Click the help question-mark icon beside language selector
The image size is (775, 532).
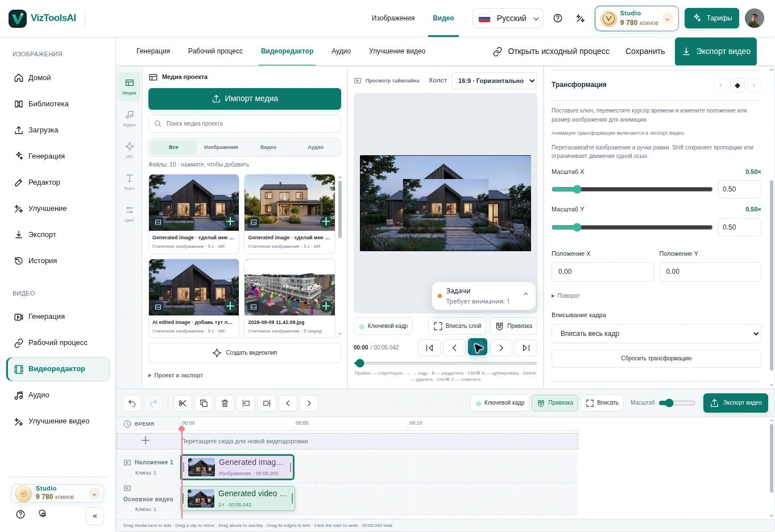558,18
